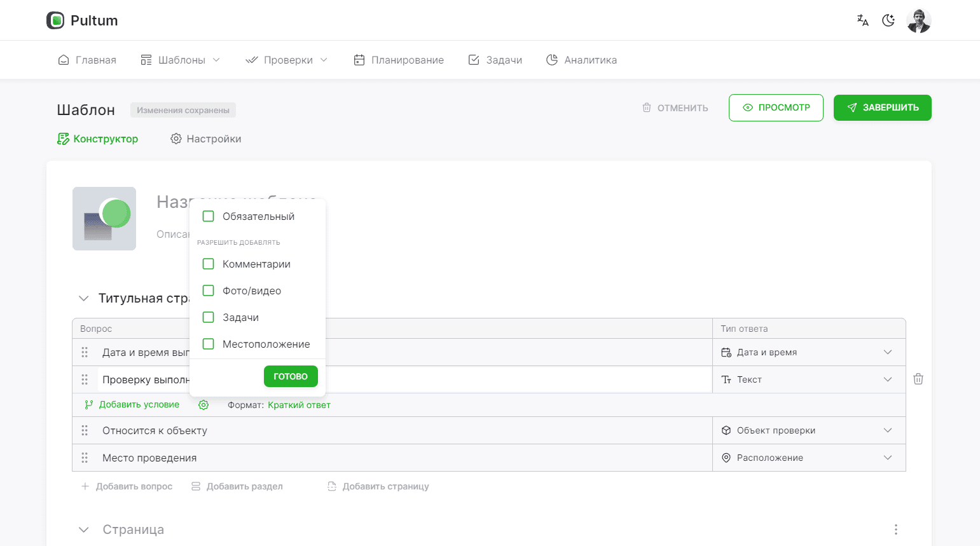Click the Pultum logo icon
This screenshot has height=546, width=980.
click(x=55, y=20)
